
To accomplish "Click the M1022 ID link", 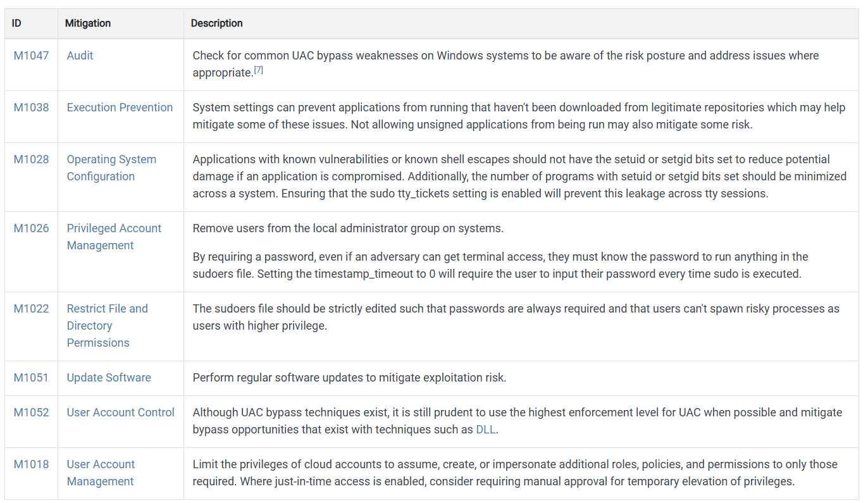I will click(31, 309).
